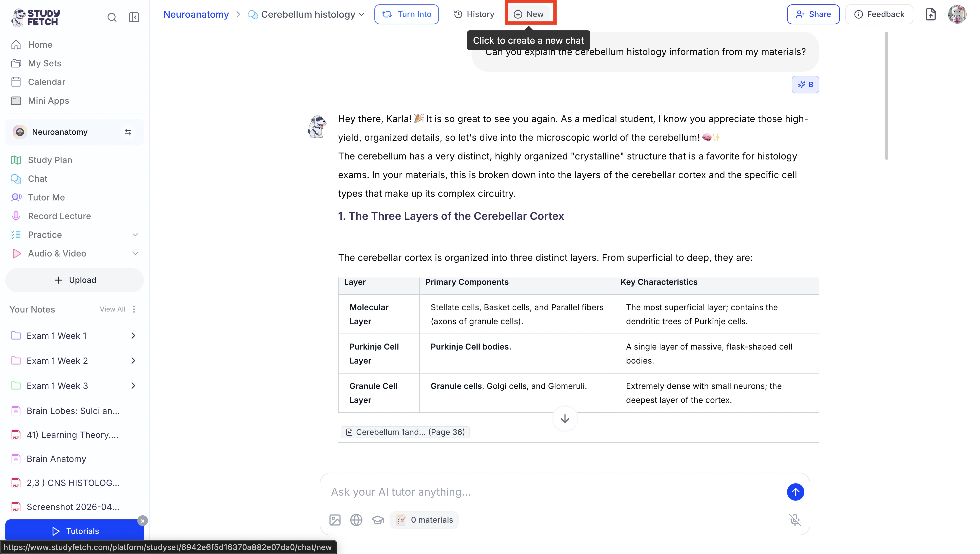Open the export document icon at top right
The width and height of the screenshot is (980, 554).
point(930,14)
